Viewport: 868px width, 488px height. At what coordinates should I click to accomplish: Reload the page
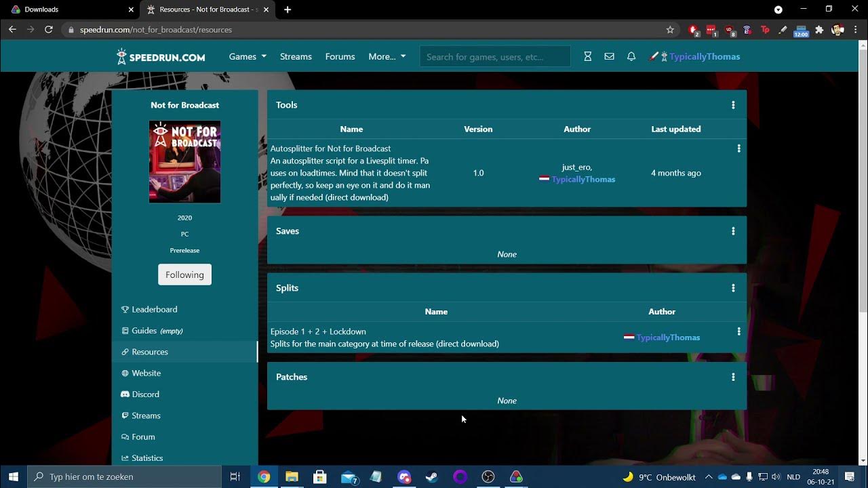point(49,30)
